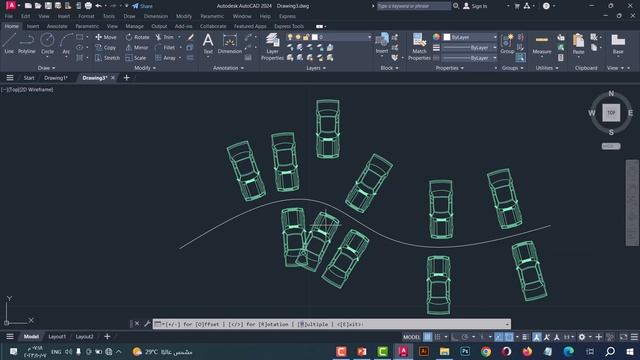The image size is (640, 360).
Task: Toggle layer on/off lightbulb icon
Action: tap(290, 37)
